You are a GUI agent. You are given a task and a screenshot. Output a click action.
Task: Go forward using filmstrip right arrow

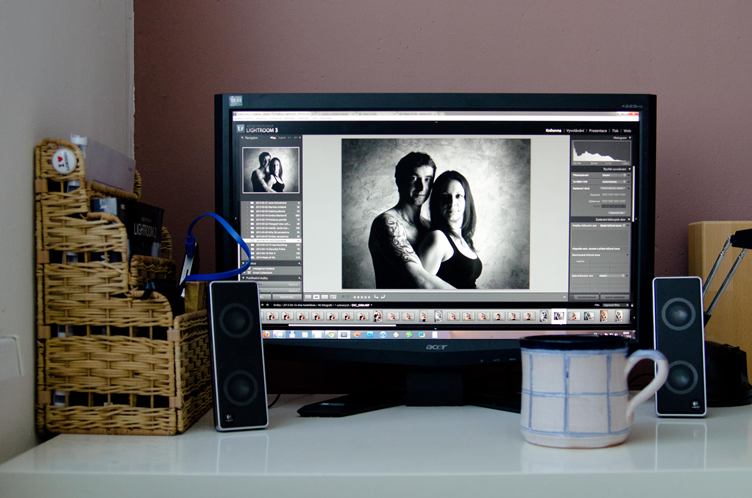point(268,305)
